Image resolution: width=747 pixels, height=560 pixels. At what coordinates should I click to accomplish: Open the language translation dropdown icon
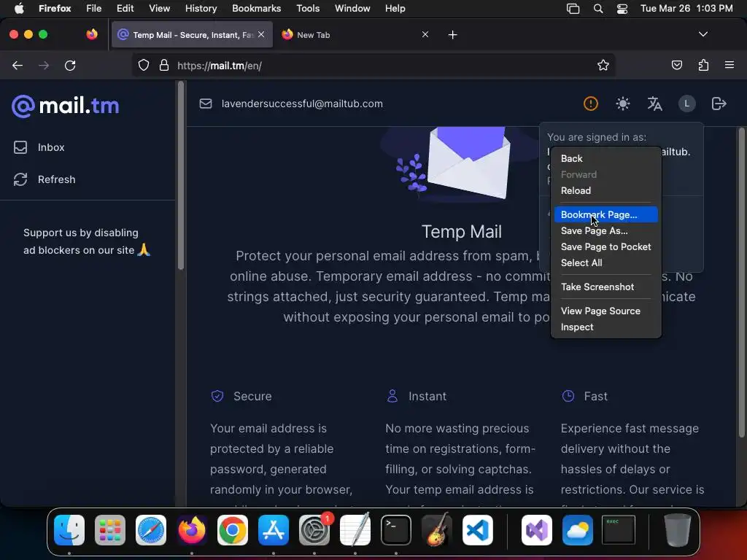click(654, 104)
